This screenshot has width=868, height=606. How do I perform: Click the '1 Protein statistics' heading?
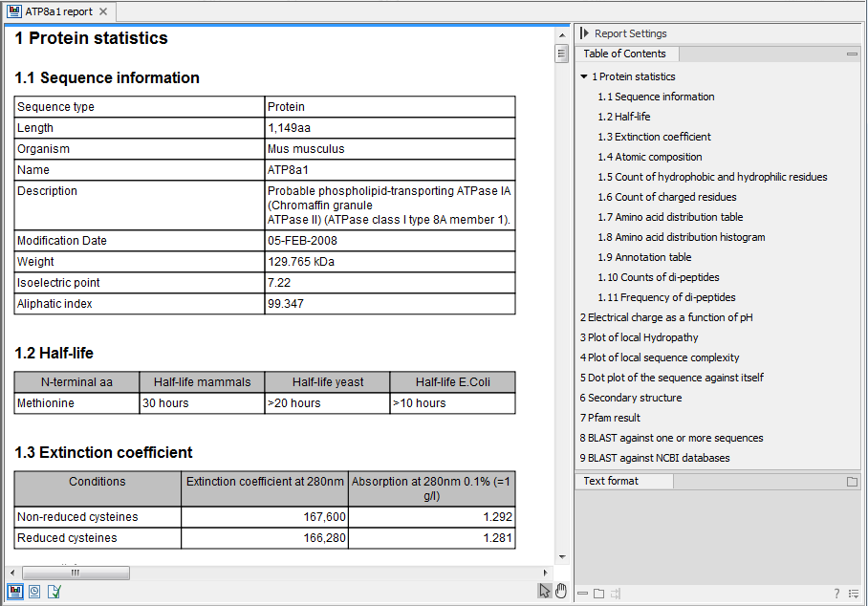(x=92, y=37)
